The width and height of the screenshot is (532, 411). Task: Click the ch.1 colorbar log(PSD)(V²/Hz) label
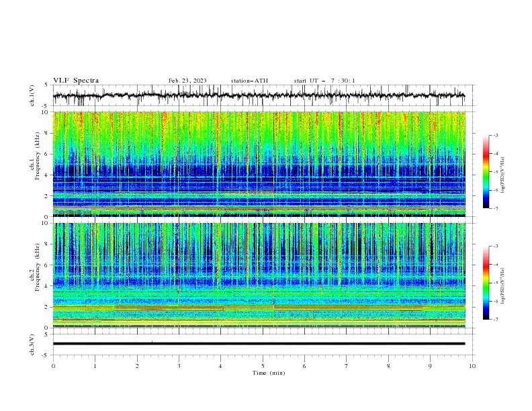click(x=503, y=175)
